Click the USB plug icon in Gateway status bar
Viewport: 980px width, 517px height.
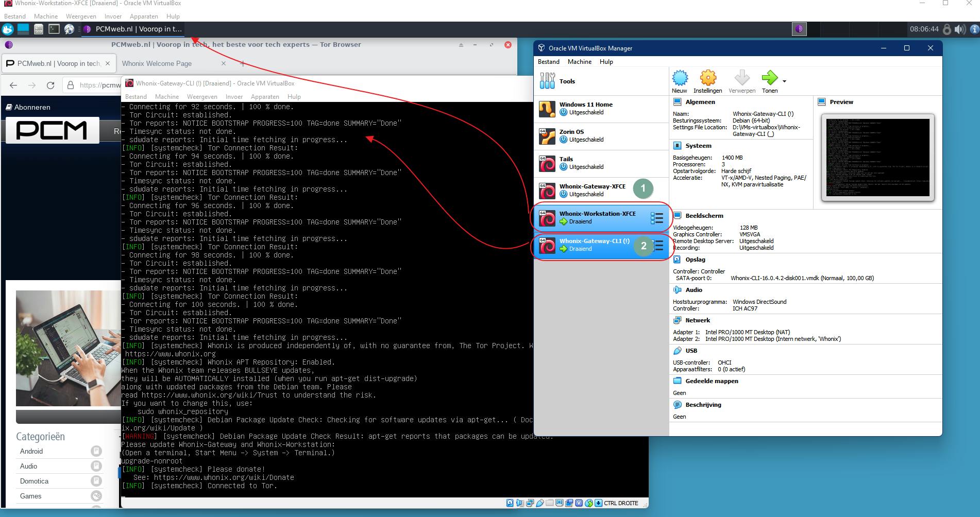point(539,503)
